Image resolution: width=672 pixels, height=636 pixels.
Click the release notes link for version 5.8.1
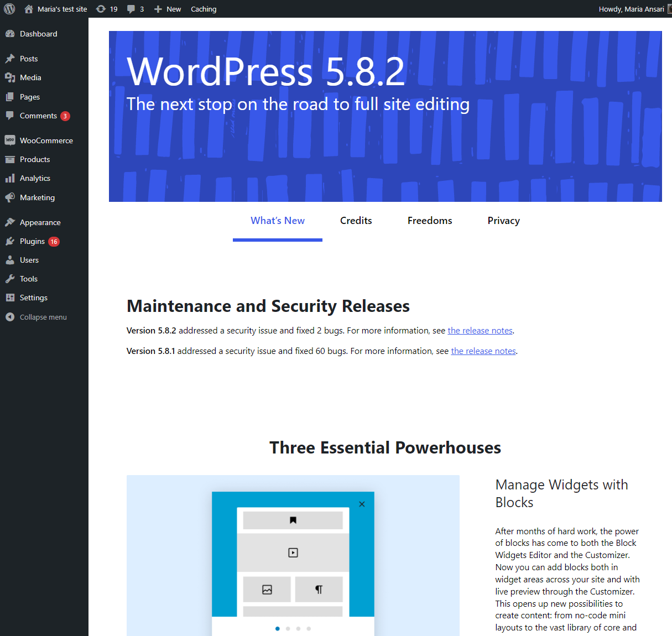point(483,351)
